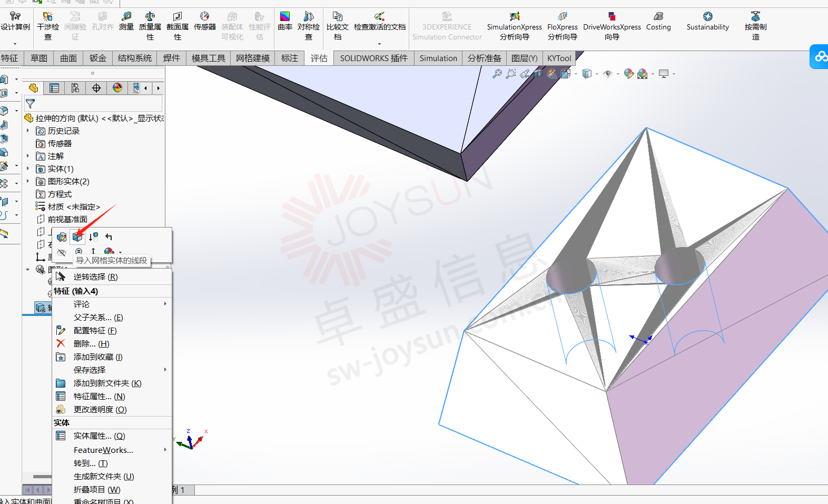Open appearance dropdown in context toolbar
This screenshot has height=504, width=828.
coord(121,252)
